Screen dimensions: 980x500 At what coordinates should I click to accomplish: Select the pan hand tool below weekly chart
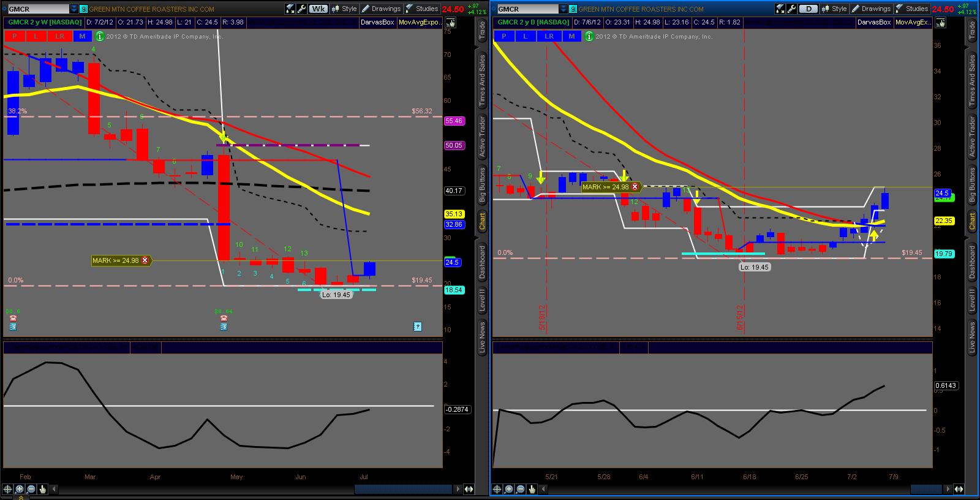coord(43,489)
